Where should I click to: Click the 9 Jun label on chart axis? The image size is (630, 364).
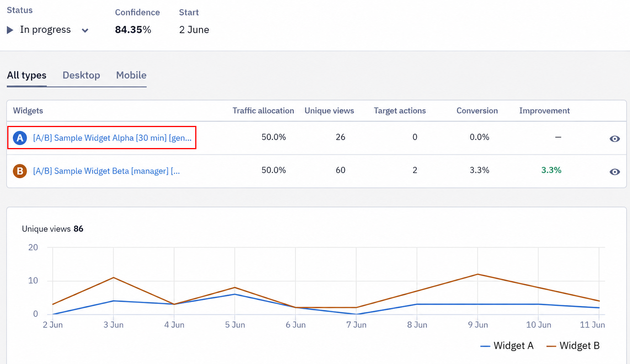(x=478, y=325)
